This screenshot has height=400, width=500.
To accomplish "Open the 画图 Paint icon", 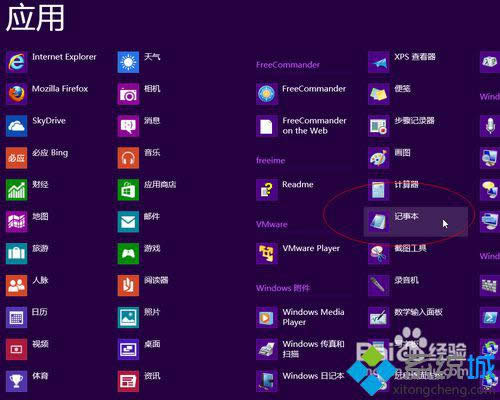I will (379, 158).
